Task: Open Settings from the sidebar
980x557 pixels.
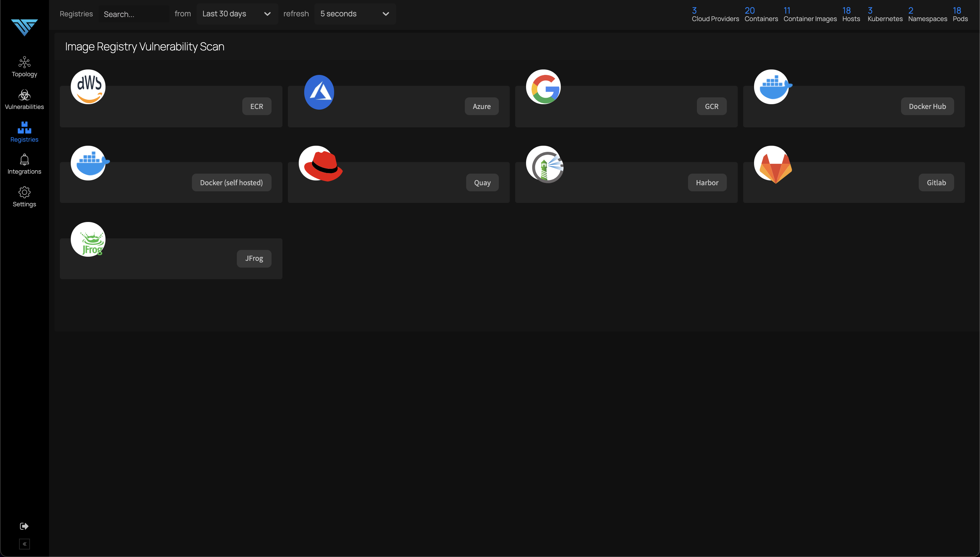Action: pos(24,197)
